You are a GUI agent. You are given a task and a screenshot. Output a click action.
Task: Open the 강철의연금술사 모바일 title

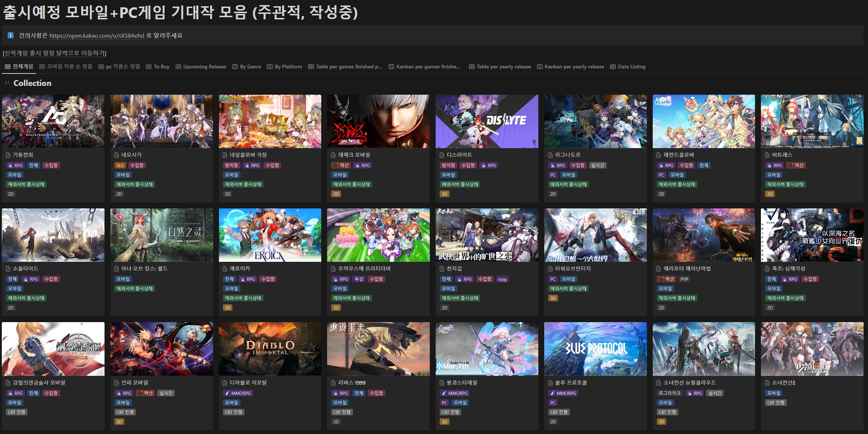pos(39,383)
